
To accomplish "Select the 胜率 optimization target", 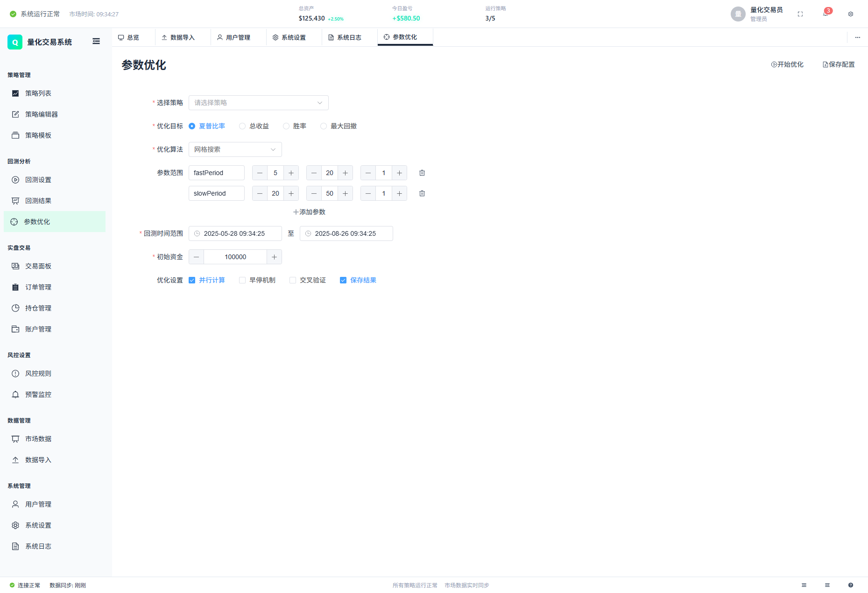I will coord(295,126).
